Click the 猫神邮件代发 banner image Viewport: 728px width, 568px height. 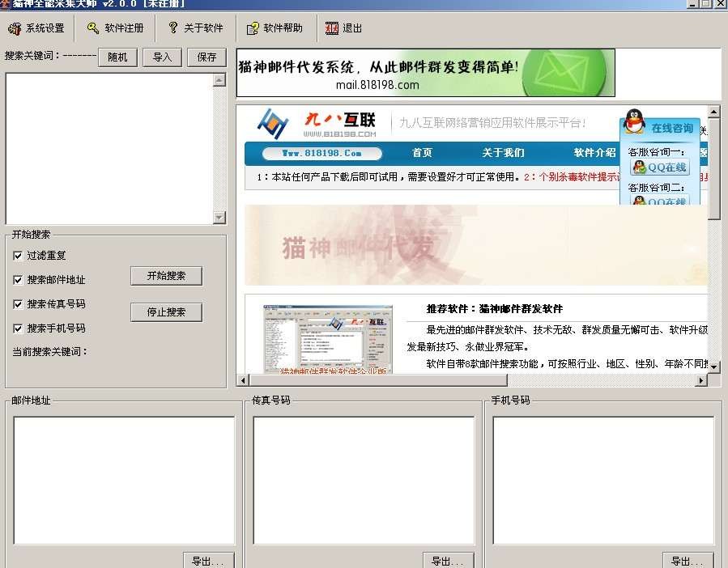pos(476,245)
